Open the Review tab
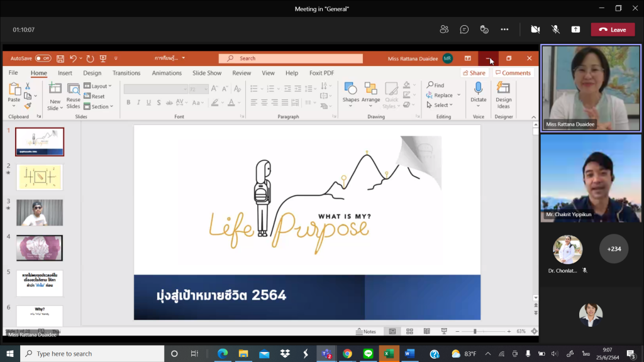The height and width of the screenshot is (362, 644). click(241, 73)
